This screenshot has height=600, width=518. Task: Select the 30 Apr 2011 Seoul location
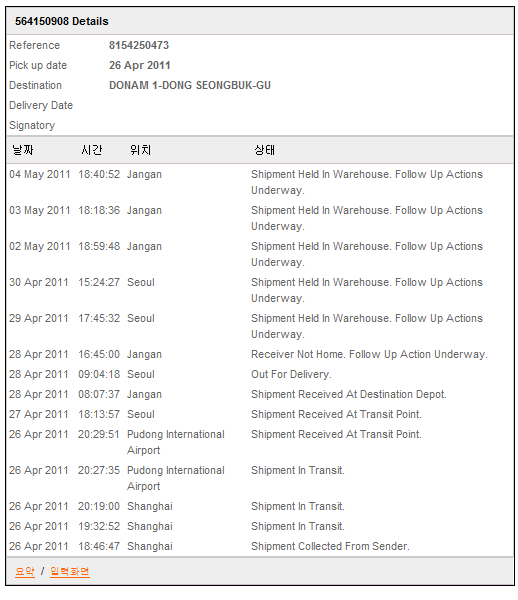click(x=141, y=282)
